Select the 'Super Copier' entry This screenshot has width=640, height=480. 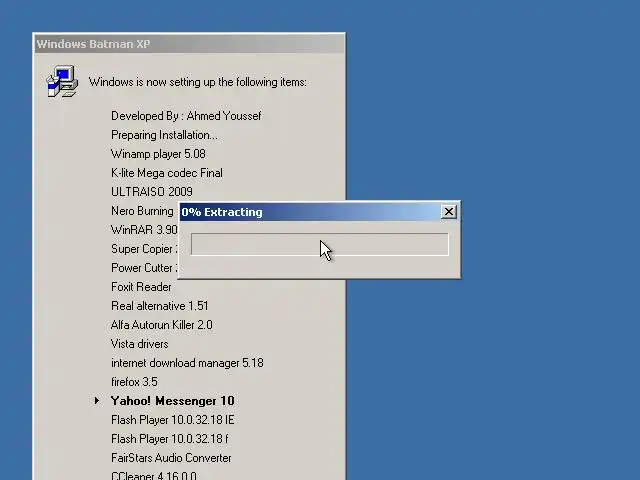coord(144,249)
